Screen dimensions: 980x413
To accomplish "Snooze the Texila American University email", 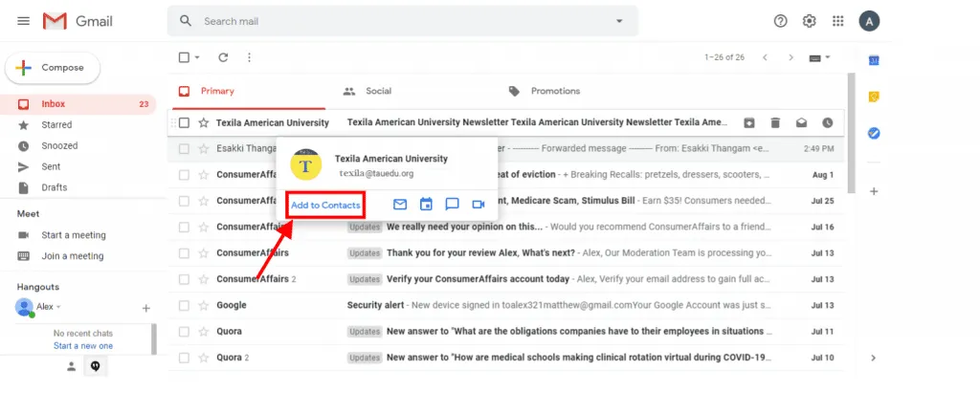I will click(x=828, y=123).
